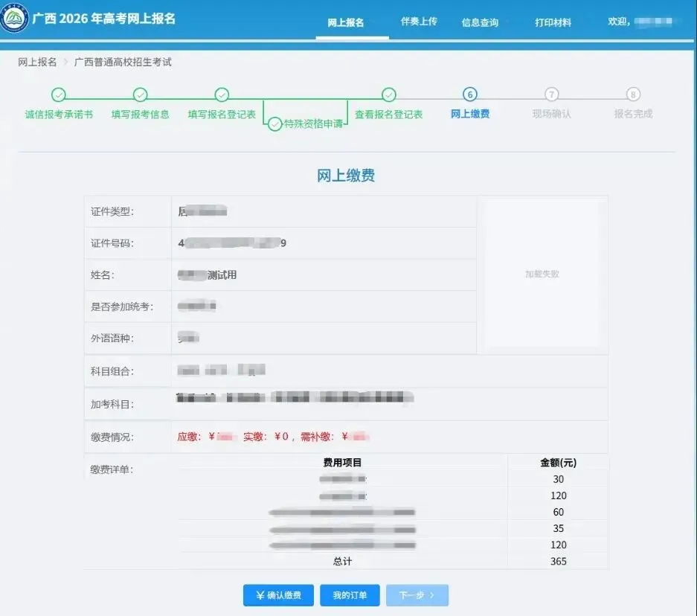697x616 pixels.
Task: Click 特殊资格申请 step label
Action: tap(313, 123)
